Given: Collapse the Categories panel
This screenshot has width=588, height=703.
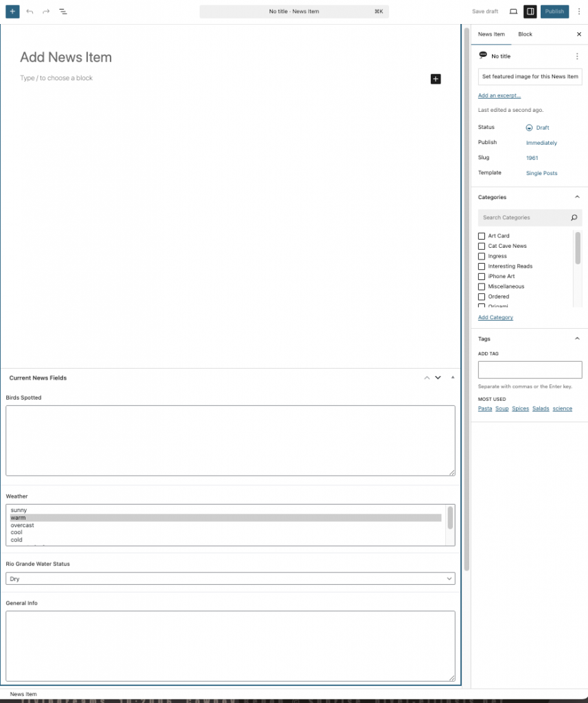Looking at the screenshot, I should click(576, 197).
